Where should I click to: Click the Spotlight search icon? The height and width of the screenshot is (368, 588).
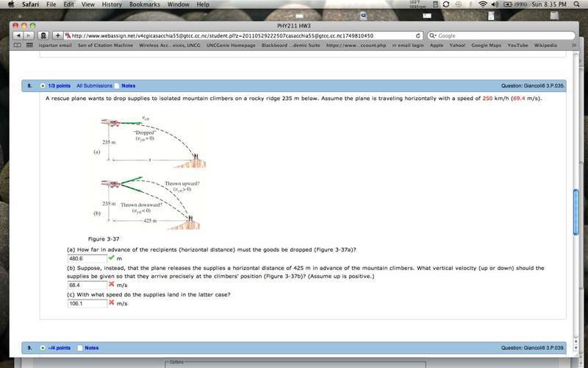pos(577,4)
